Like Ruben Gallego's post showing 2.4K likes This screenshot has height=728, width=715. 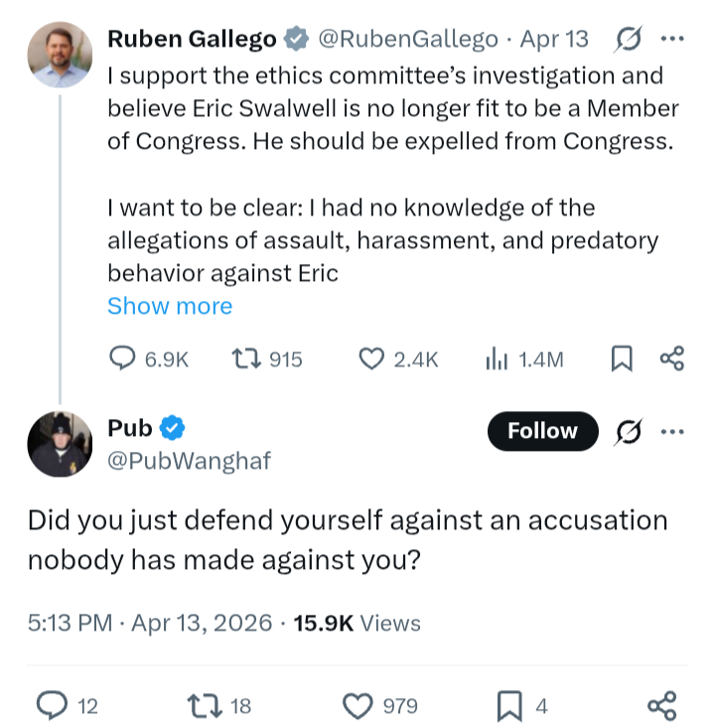coord(398,360)
